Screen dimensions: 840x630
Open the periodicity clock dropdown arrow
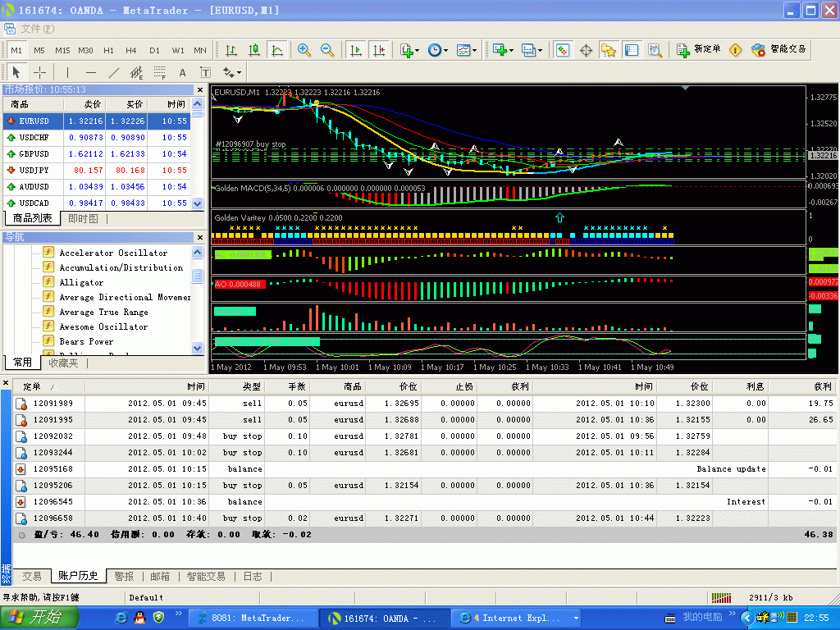[x=445, y=51]
